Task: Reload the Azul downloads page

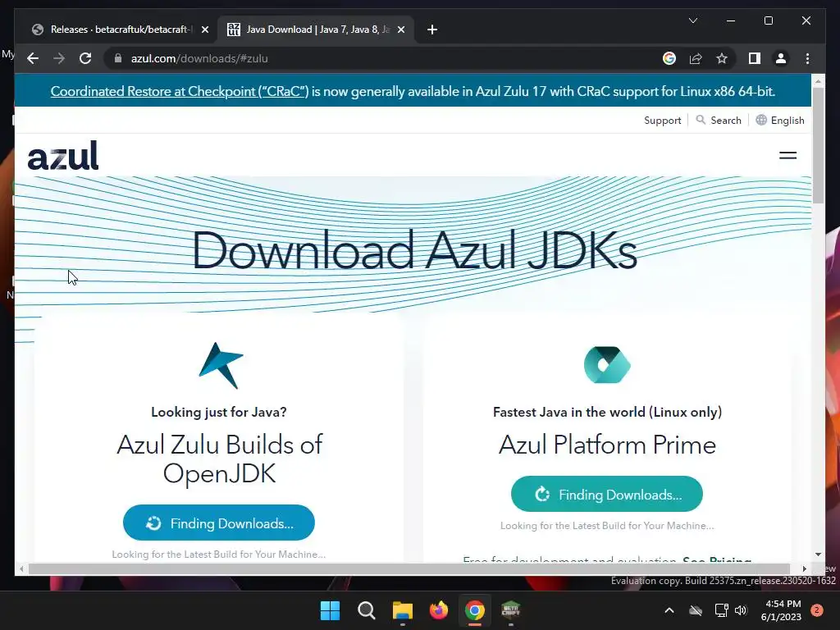Action: click(x=85, y=58)
